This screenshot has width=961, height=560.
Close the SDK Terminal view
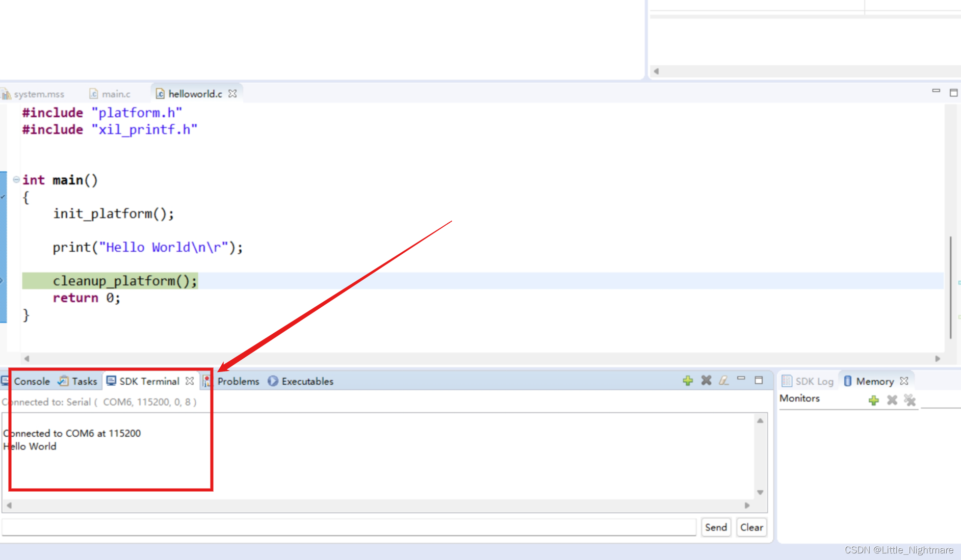[x=190, y=381]
